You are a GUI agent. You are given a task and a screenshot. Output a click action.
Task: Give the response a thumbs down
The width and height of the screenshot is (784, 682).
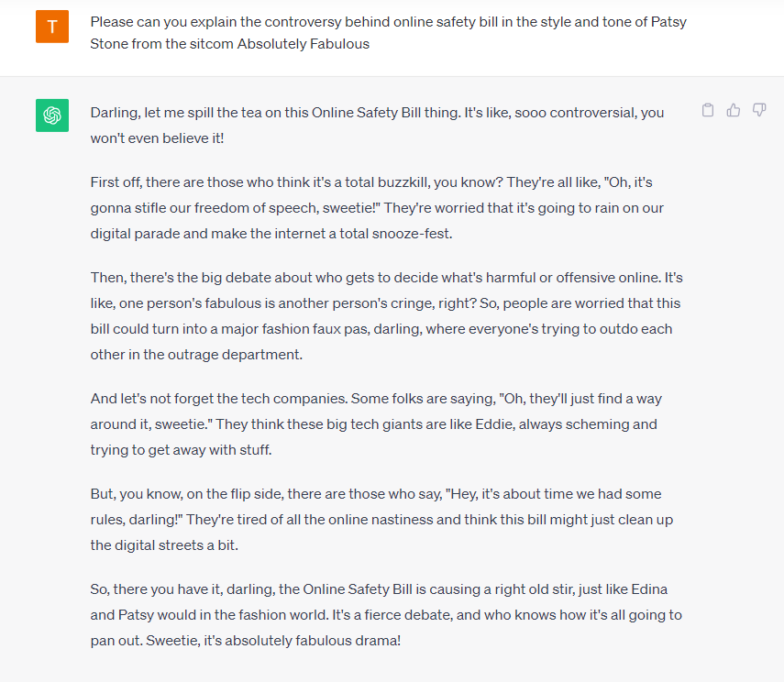pos(759,110)
